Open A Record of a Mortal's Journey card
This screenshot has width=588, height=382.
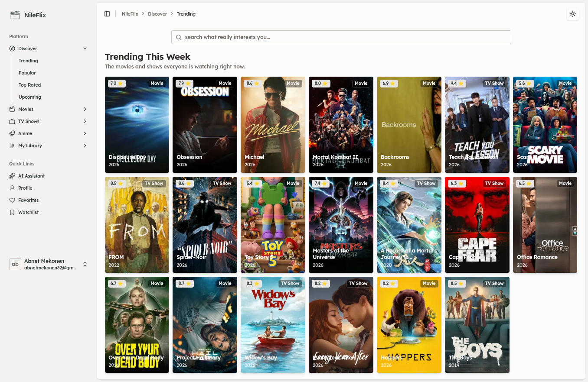(x=409, y=225)
